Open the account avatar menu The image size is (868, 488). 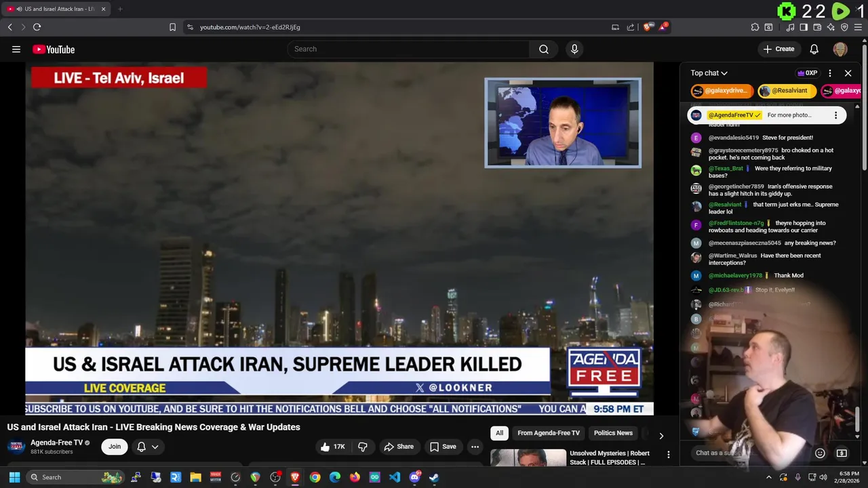(x=840, y=49)
